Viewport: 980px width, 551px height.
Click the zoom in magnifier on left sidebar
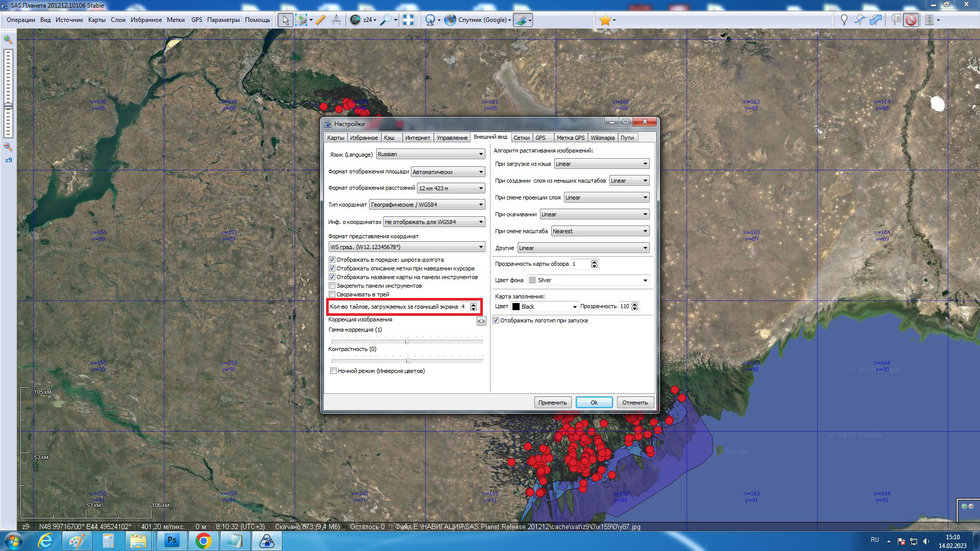pyautogui.click(x=8, y=39)
